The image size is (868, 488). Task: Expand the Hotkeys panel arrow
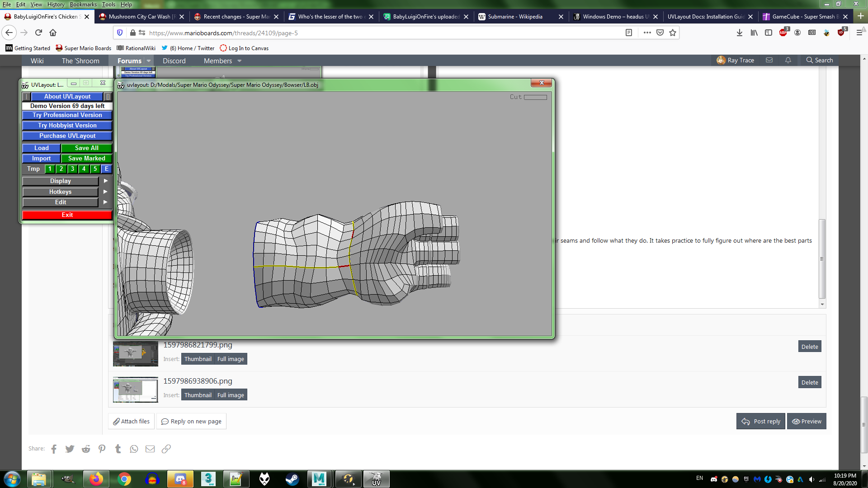[105, 192]
